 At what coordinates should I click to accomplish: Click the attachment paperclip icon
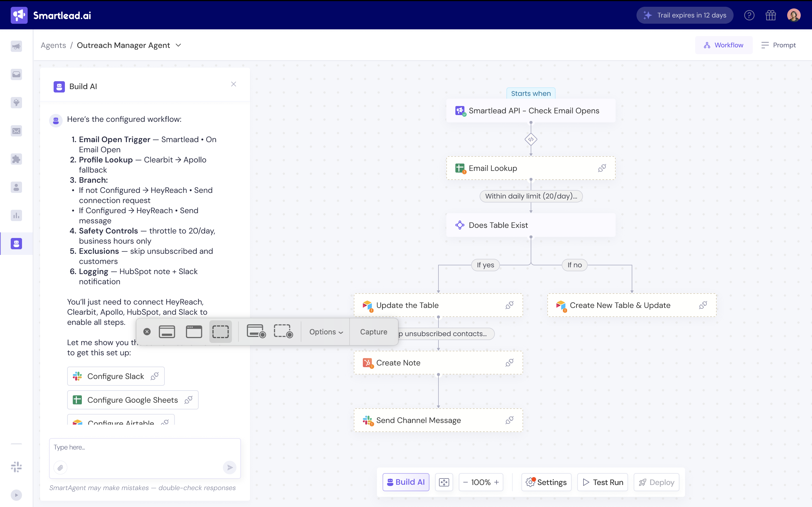tap(60, 468)
